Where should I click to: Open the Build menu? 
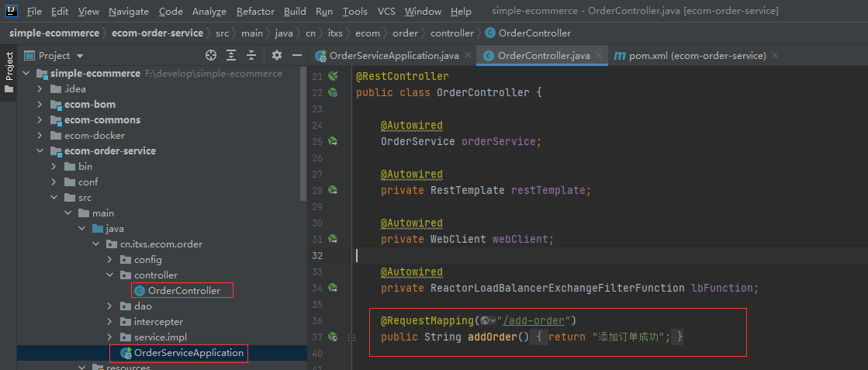295,11
